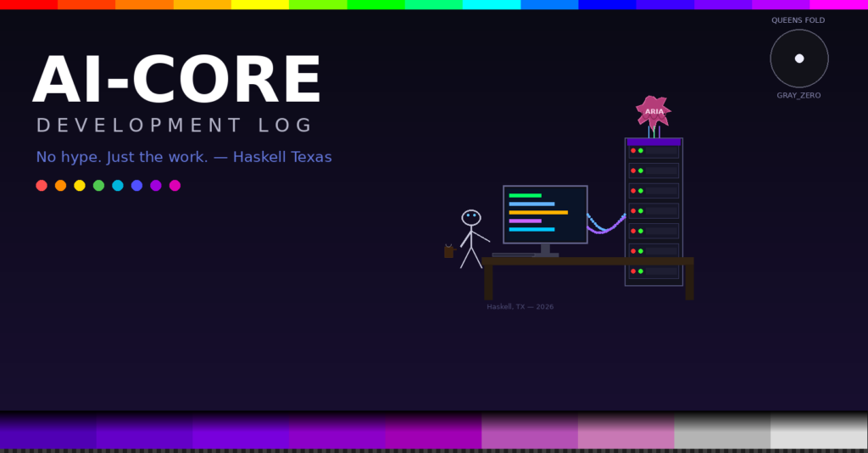Click the AI-CORE title heading
This screenshot has width=868, height=453.
[x=177, y=81]
